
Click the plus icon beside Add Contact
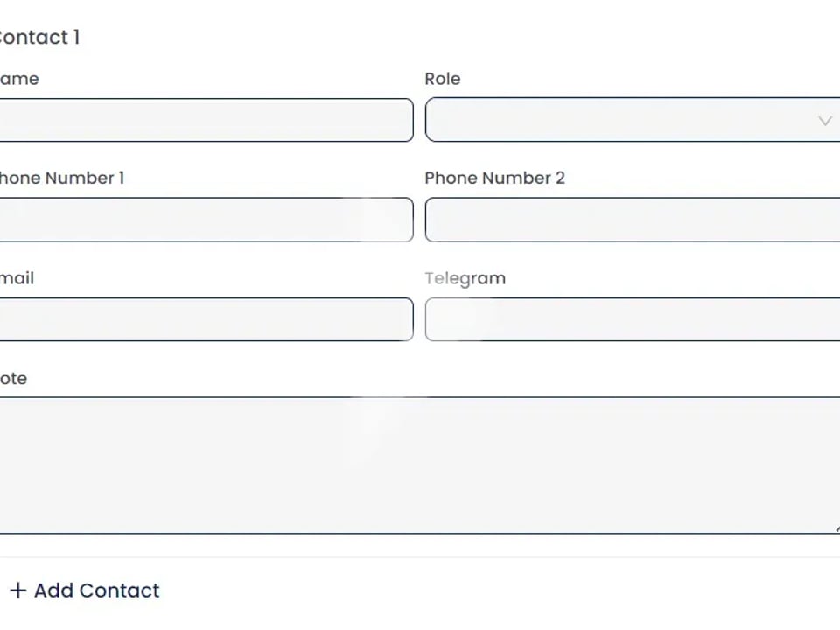click(x=17, y=591)
